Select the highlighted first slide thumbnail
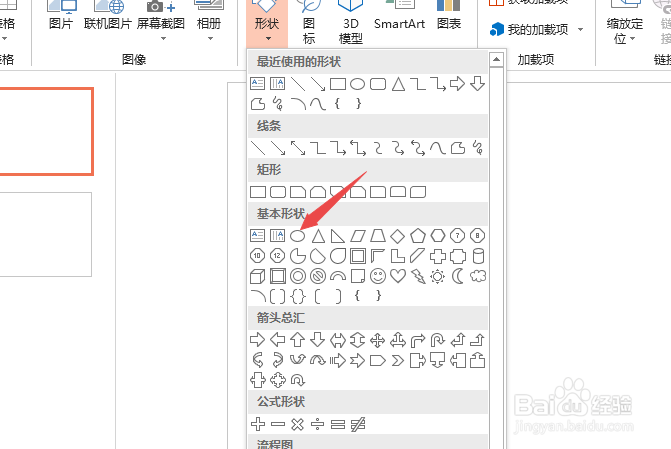671x449 pixels. pos(46,131)
